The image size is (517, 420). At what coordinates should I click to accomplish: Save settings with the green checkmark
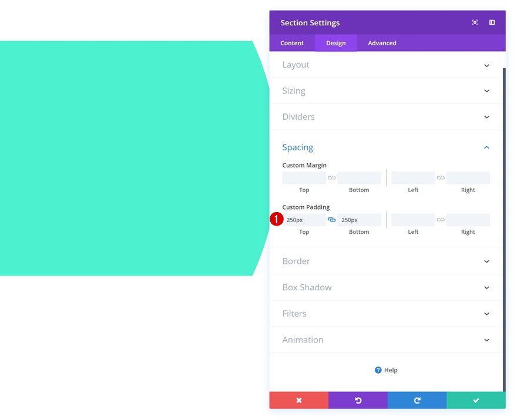coord(476,400)
